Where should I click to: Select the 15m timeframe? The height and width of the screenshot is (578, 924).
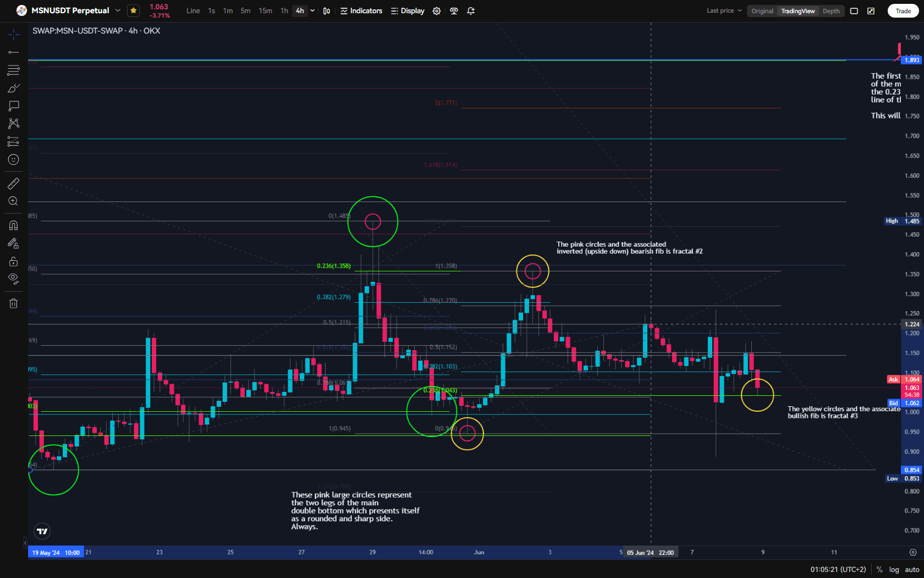coord(265,10)
